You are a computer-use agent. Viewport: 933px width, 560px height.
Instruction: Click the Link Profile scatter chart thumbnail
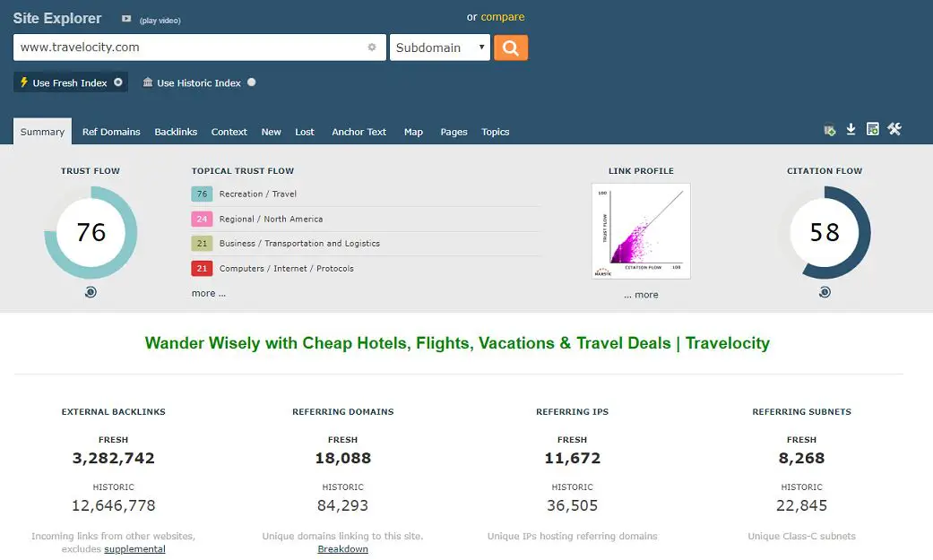(641, 231)
